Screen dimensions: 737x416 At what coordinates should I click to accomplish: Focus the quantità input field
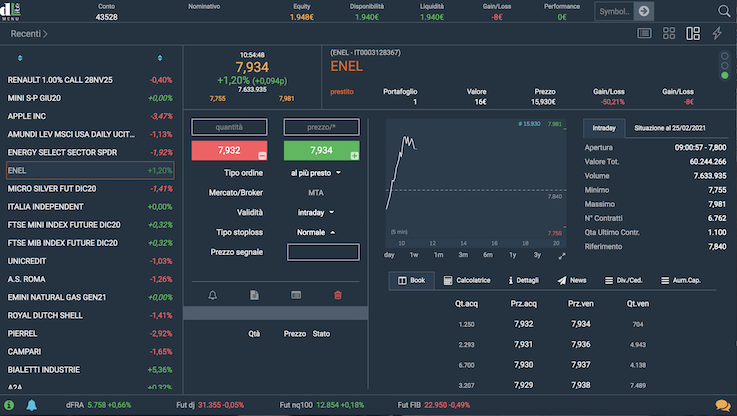click(x=229, y=127)
